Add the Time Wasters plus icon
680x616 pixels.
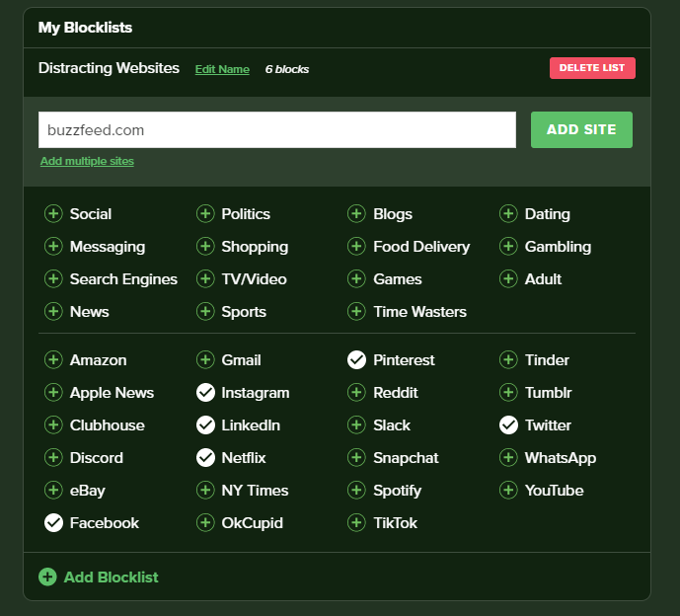pyautogui.click(x=356, y=312)
